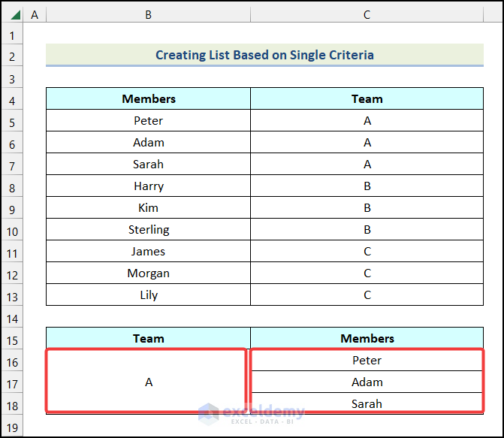
Task: Click the title cell 'Creating List Based on Single Criteria'
Action: click(x=264, y=55)
